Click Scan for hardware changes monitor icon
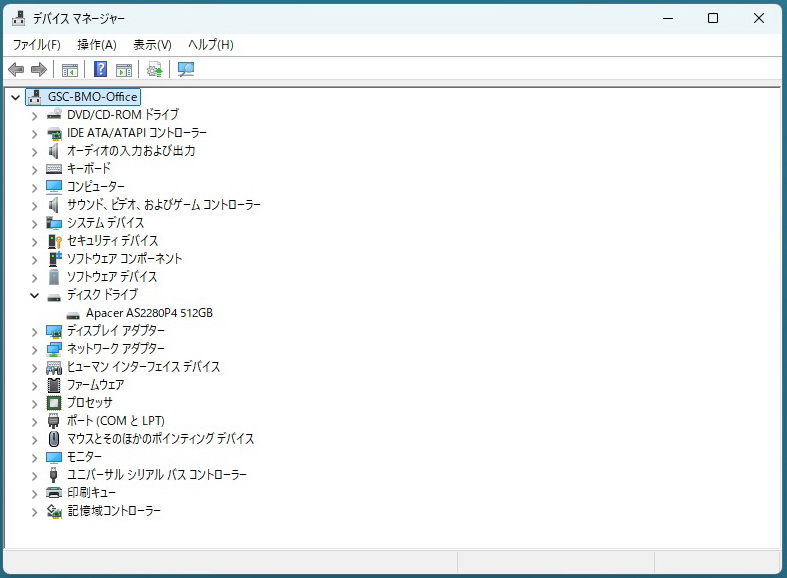This screenshot has height=578, width=787. tap(186, 69)
